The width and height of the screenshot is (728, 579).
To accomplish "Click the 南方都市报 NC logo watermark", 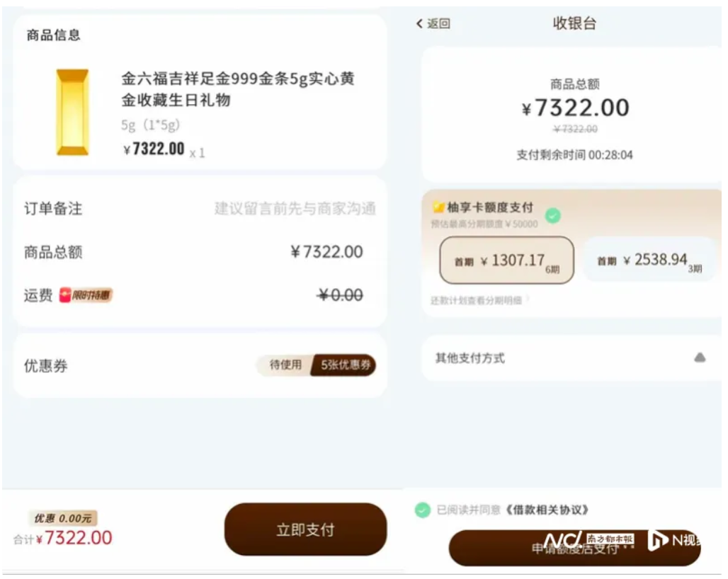I will click(588, 540).
